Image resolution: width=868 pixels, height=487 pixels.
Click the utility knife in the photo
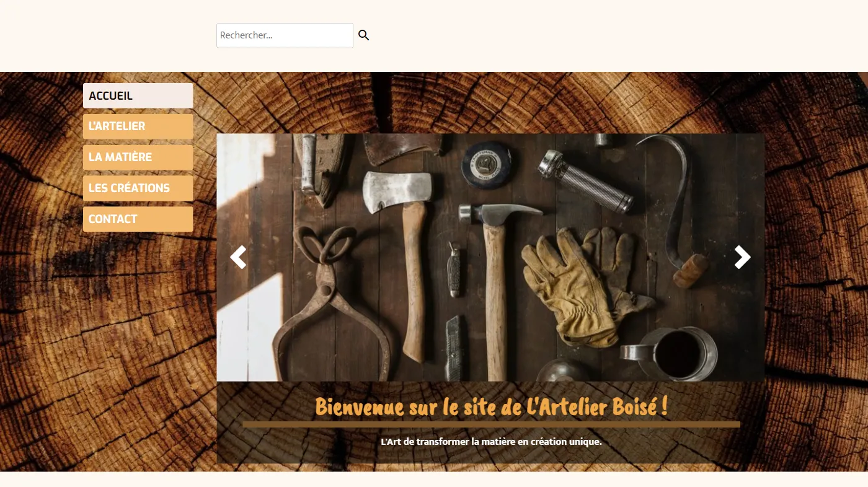coord(454,347)
